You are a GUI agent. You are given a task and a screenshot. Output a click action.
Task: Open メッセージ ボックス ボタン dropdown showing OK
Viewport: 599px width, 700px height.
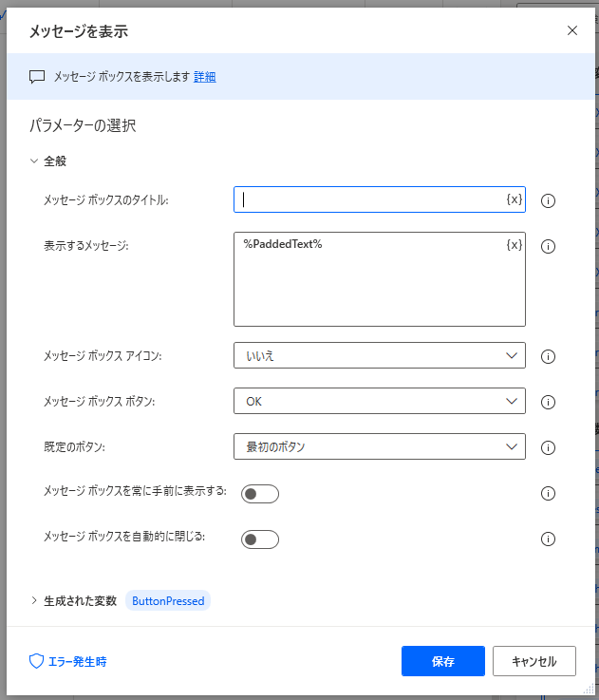tap(379, 401)
